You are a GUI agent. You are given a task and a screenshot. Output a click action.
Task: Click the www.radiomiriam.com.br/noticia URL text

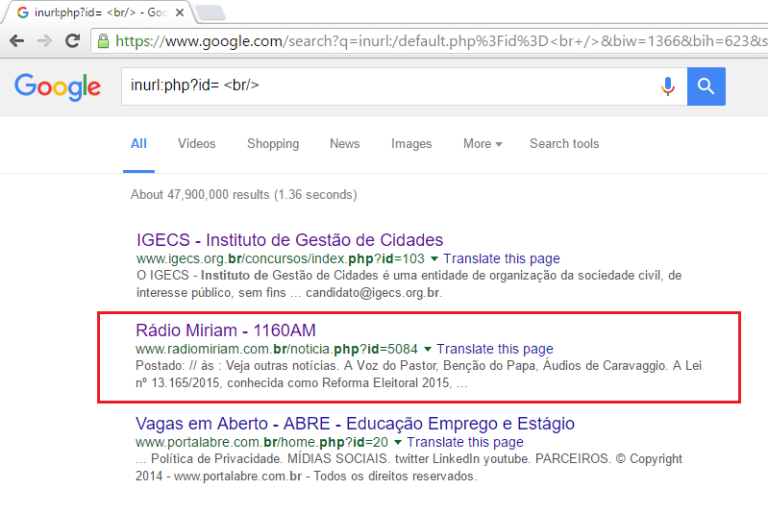(x=277, y=349)
